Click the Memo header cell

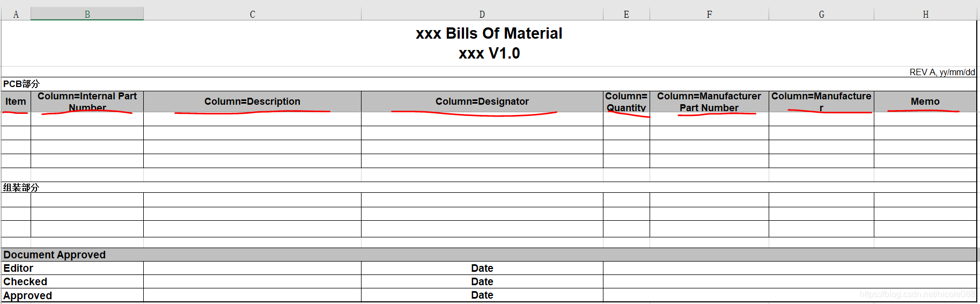[925, 102]
